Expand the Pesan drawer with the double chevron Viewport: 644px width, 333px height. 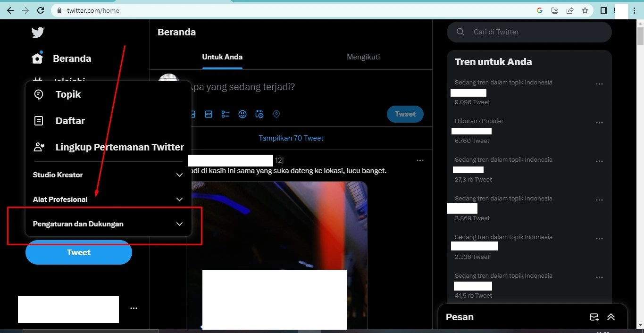611,317
